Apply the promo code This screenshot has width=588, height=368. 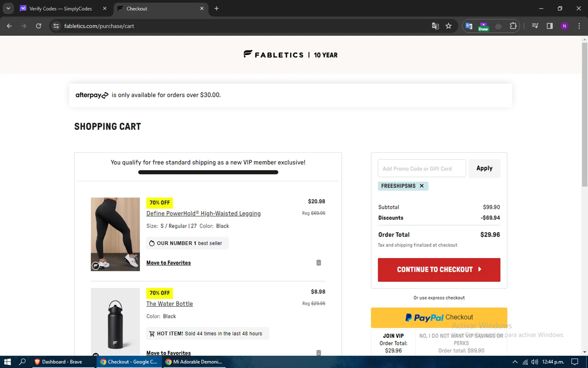click(485, 168)
